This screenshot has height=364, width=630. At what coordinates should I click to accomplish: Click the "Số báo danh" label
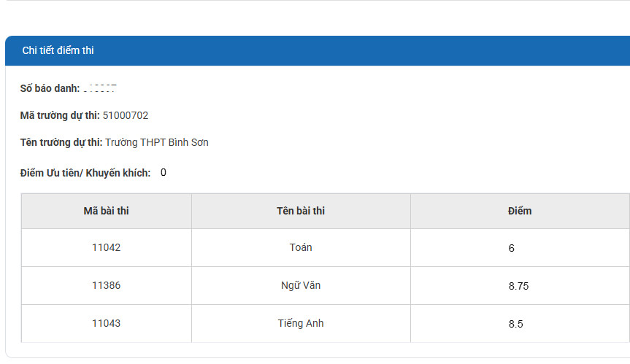click(x=50, y=88)
